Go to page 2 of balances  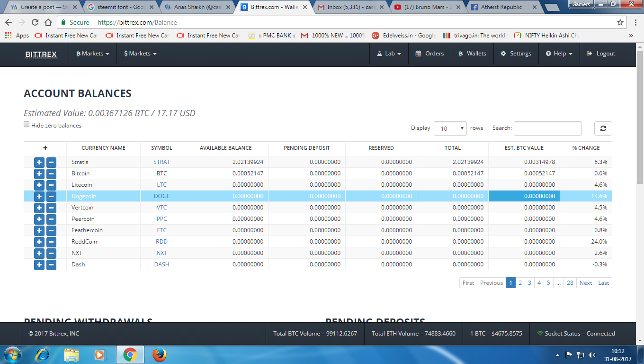pos(520,283)
